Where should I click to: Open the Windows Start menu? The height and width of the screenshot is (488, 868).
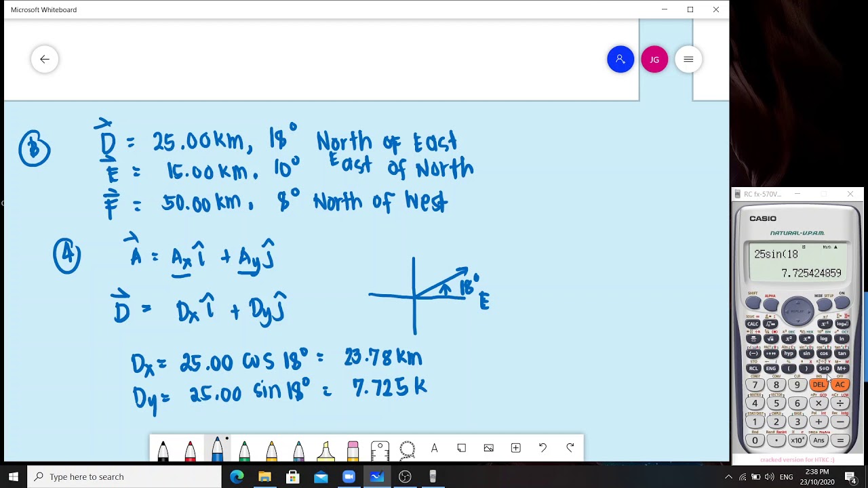coord(14,476)
